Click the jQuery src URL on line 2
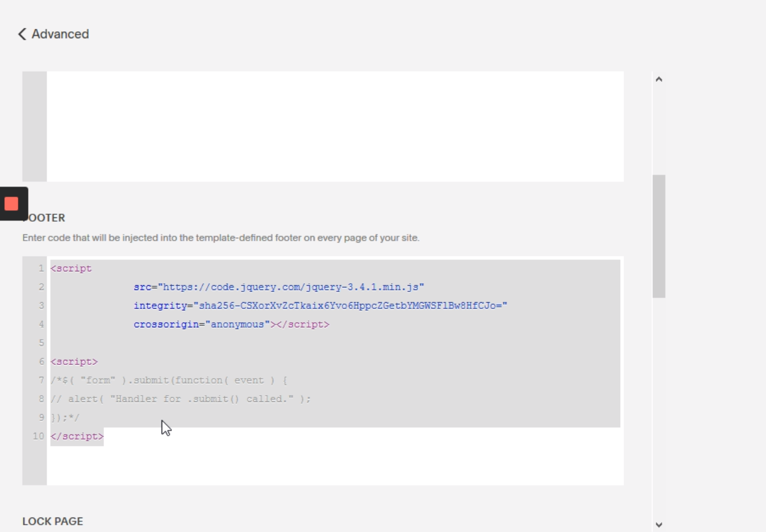 [x=291, y=287]
